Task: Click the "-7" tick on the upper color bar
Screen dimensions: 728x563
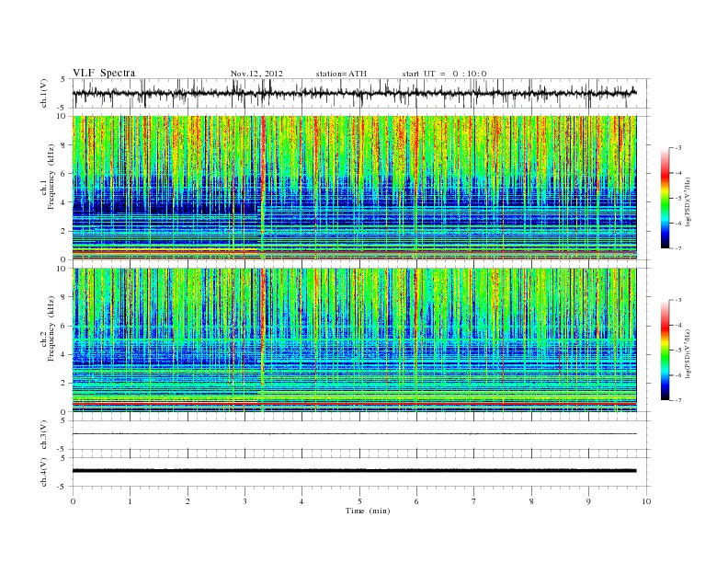Action: pos(677,248)
